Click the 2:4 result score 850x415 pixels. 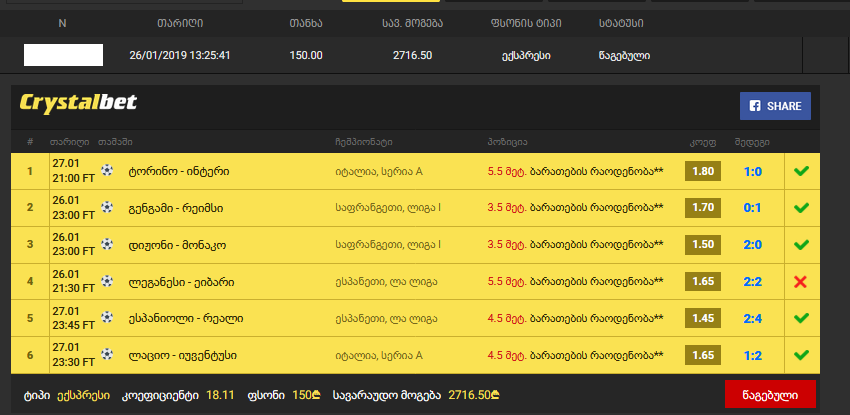tap(752, 319)
